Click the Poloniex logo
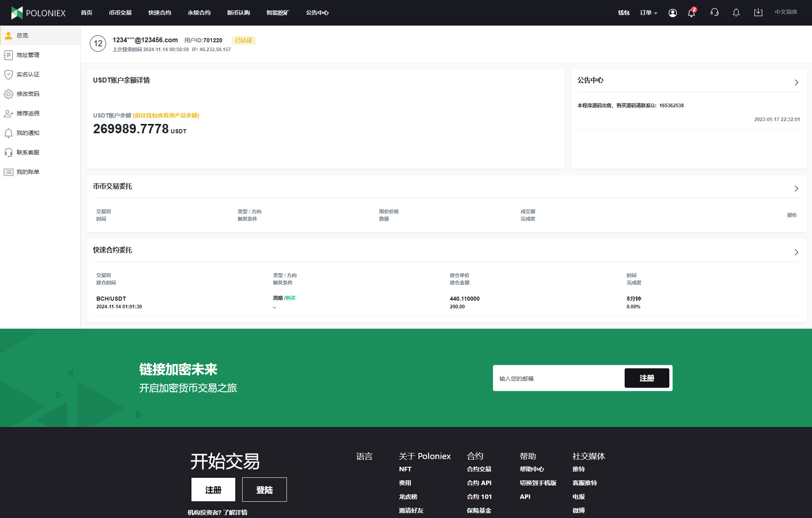This screenshot has height=518, width=812. click(x=38, y=13)
